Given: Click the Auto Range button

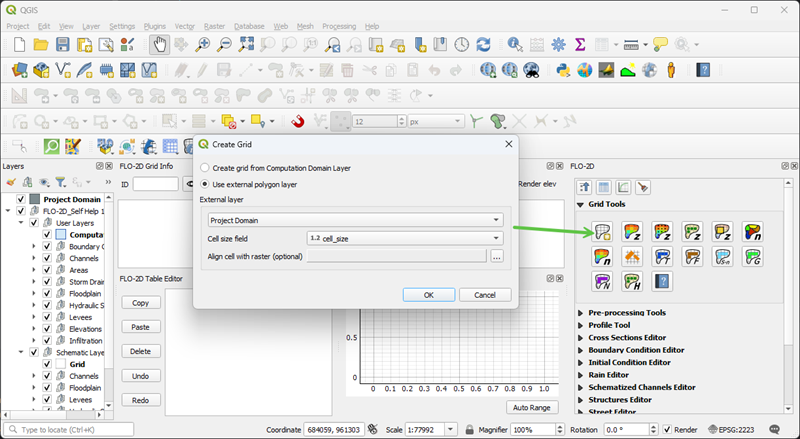Looking at the screenshot, I should click(533, 407).
